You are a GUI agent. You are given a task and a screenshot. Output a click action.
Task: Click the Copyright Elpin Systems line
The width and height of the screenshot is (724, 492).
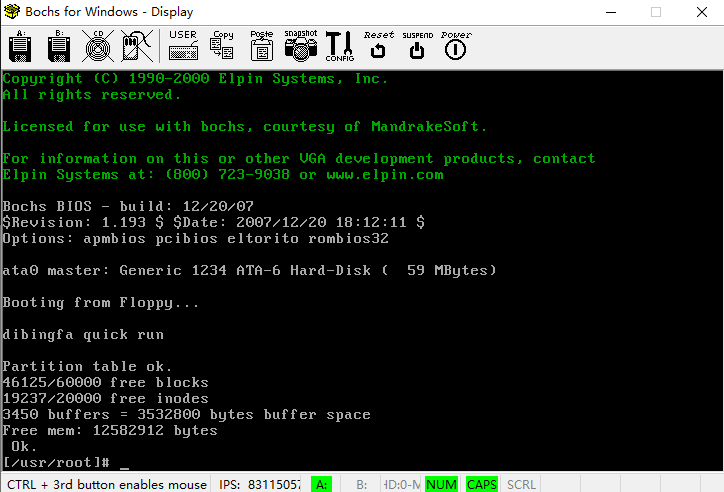coord(195,79)
